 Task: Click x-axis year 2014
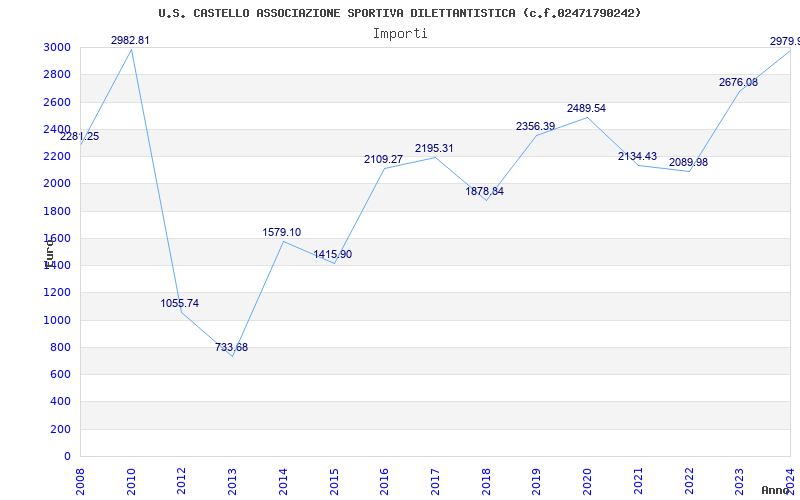pyautogui.click(x=283, y=482)
